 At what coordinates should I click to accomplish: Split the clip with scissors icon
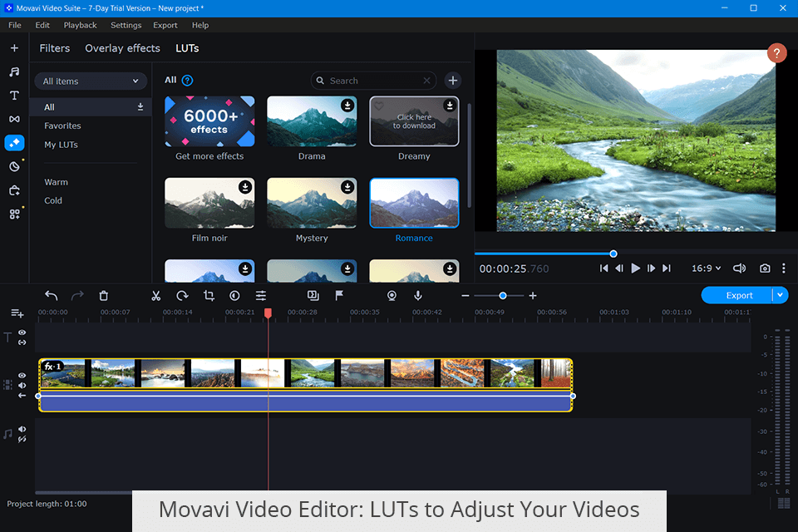click(155, 295)
